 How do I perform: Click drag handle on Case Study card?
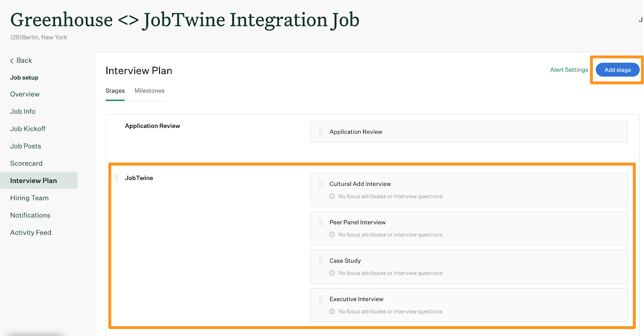321,261
